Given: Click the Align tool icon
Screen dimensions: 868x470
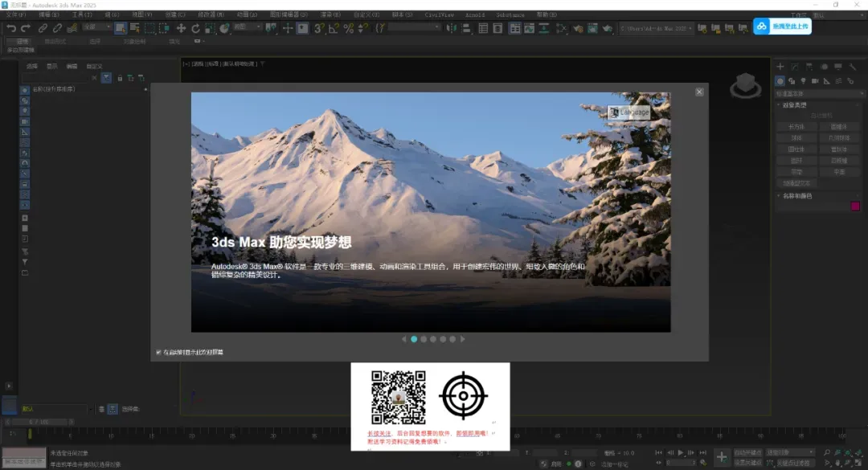Looking at the screenshot, I should pyautogui.click(x=466, y=28).
